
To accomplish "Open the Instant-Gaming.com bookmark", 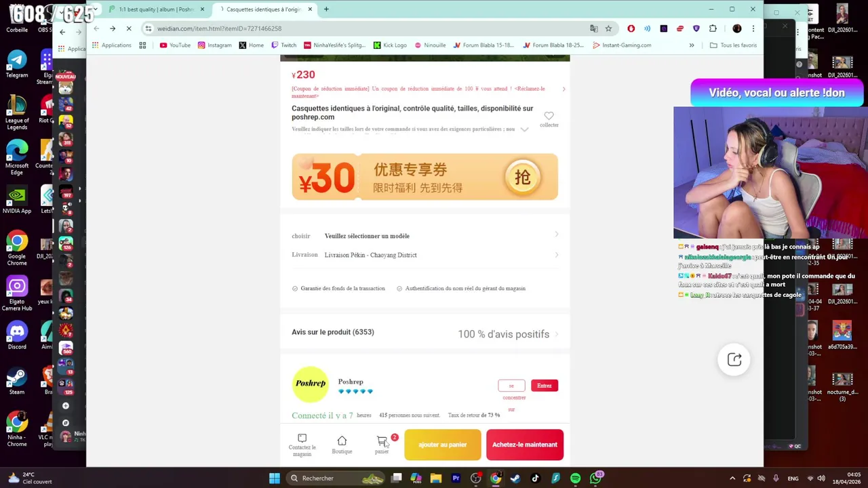I will (622, 45).
